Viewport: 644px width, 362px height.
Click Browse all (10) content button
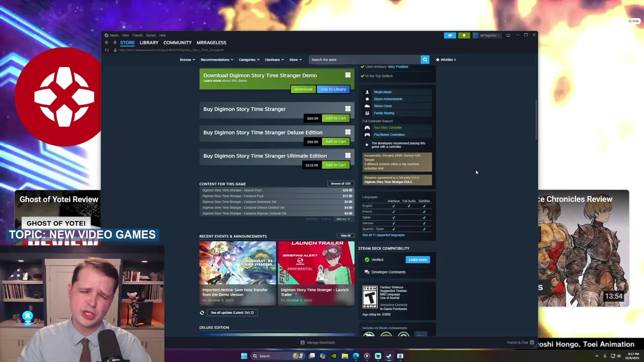click(341, 184)
